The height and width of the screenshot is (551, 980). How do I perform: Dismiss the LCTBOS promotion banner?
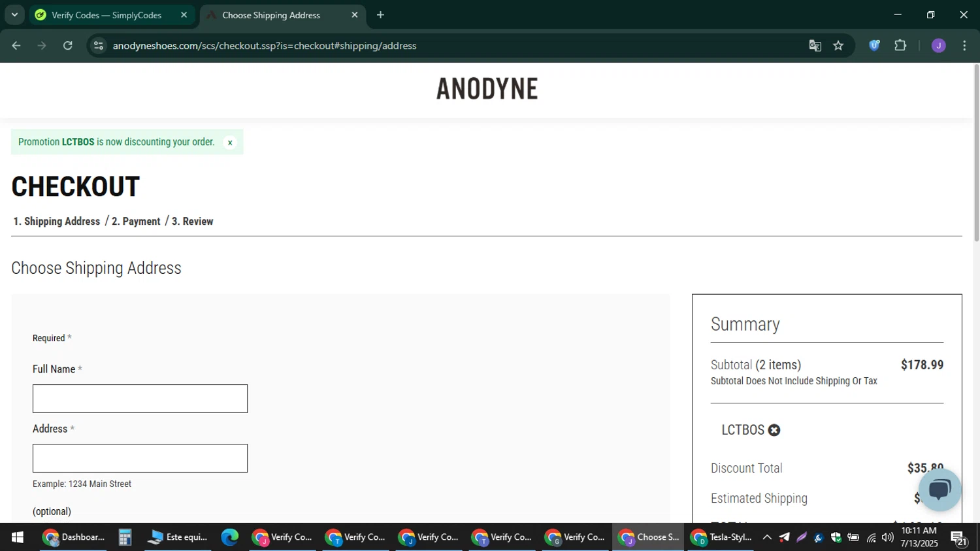pos(230,142)
